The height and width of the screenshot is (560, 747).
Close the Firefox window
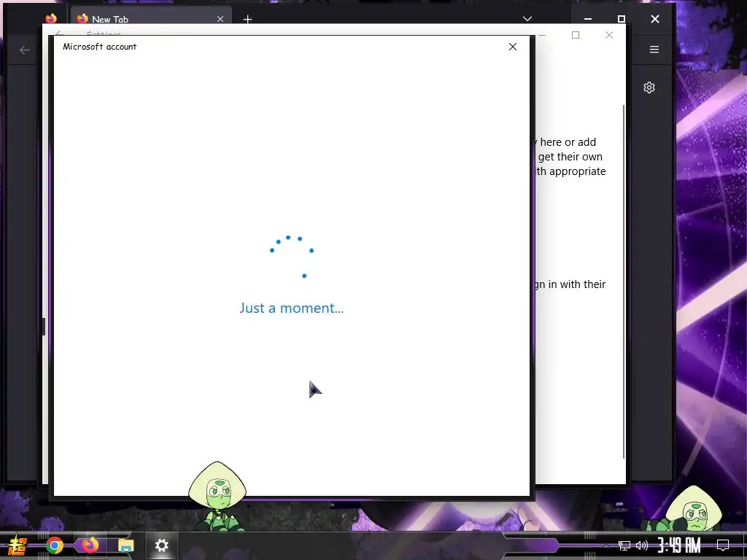[x=655, y=19]
